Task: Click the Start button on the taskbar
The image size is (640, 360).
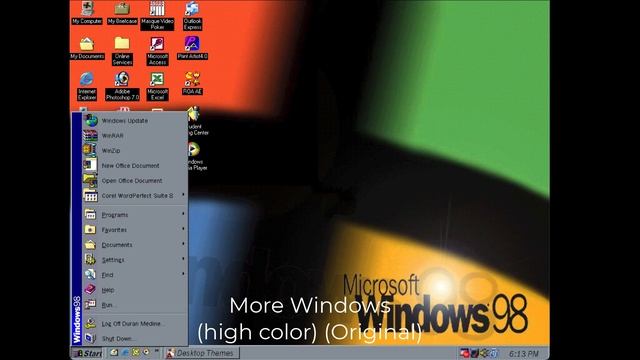Action: [x=87, y=353]
